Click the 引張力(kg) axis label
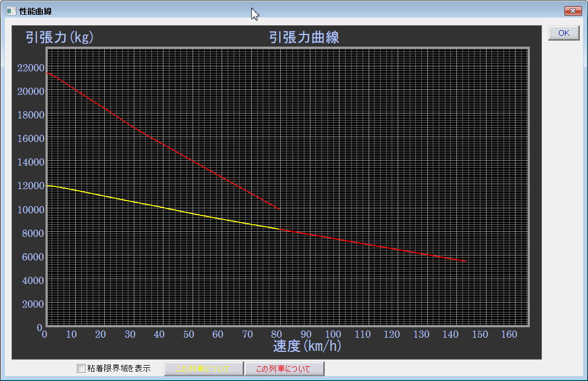This screenshot has width=588, height=381. point(60,37)
